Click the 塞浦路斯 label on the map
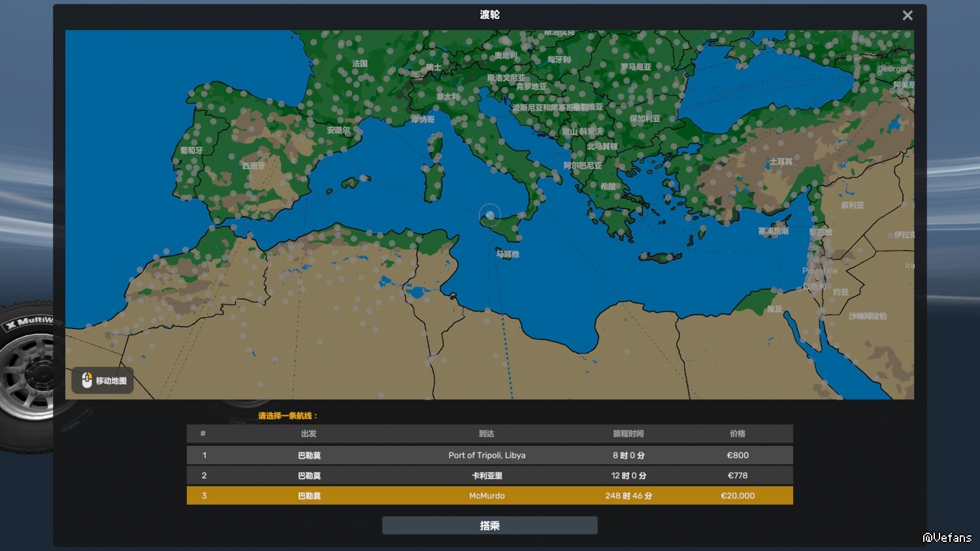Viewport: 980px width, 551px height. (x=774, y=231)
